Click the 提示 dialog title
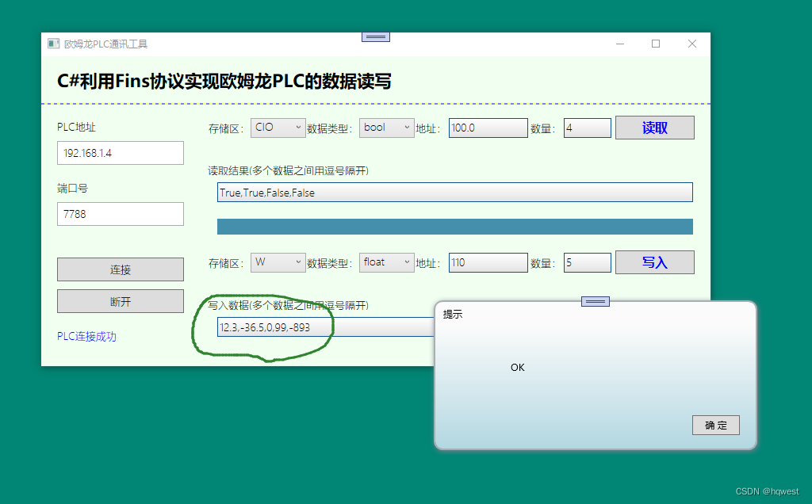Viewport: 812px width, 504px height. pyautogui.click(x=453, y=314)
